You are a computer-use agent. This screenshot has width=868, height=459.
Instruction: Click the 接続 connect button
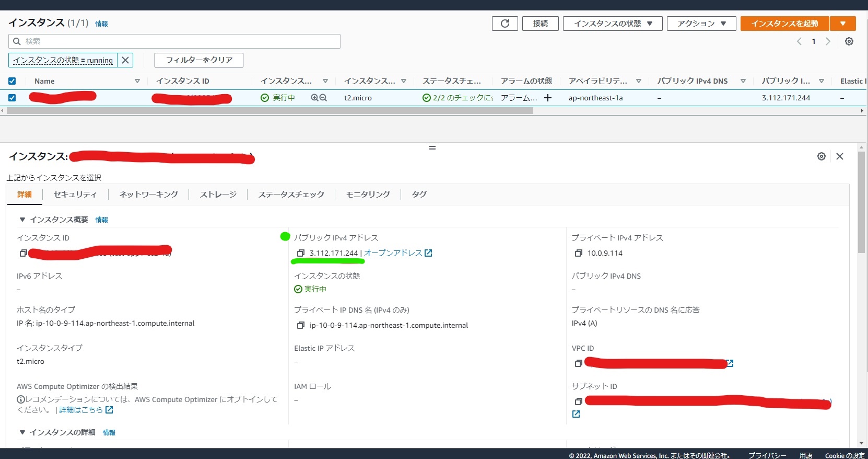point(541,24)
